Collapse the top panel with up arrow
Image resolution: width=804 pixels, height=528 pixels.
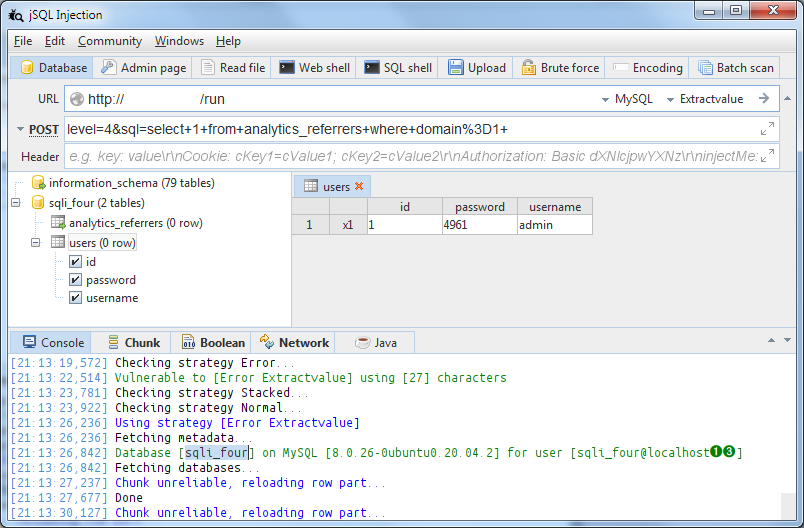(x=788, y=98)
